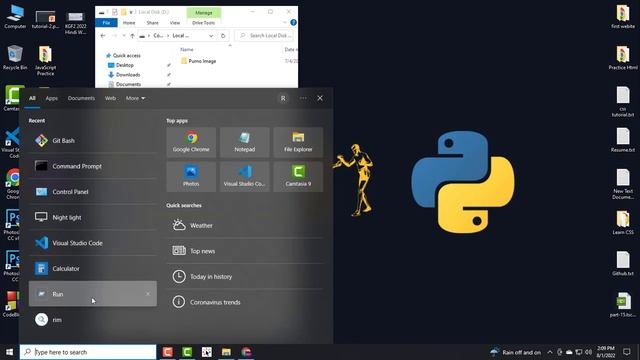Select the Recycle Bin desktop icon
The image size is (640, 360).
click(x=15, y=57)
